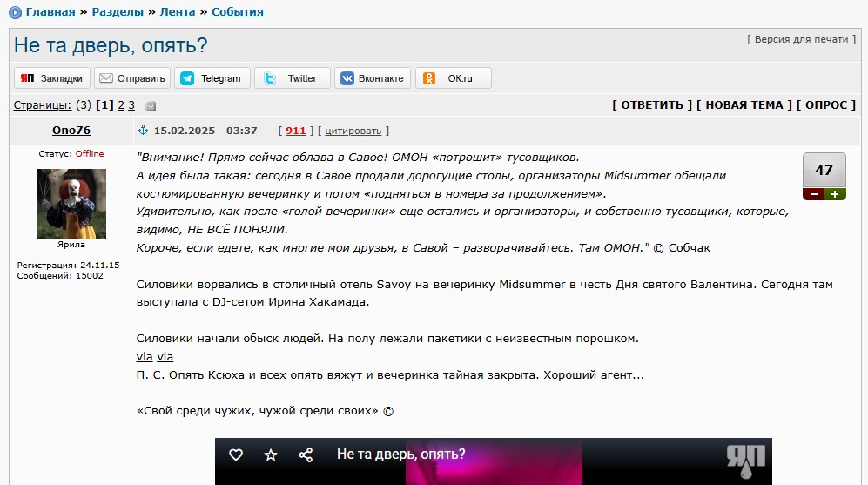Open the clown avatar image of Ono76
The image size is (868, 485).
(71, 204)
